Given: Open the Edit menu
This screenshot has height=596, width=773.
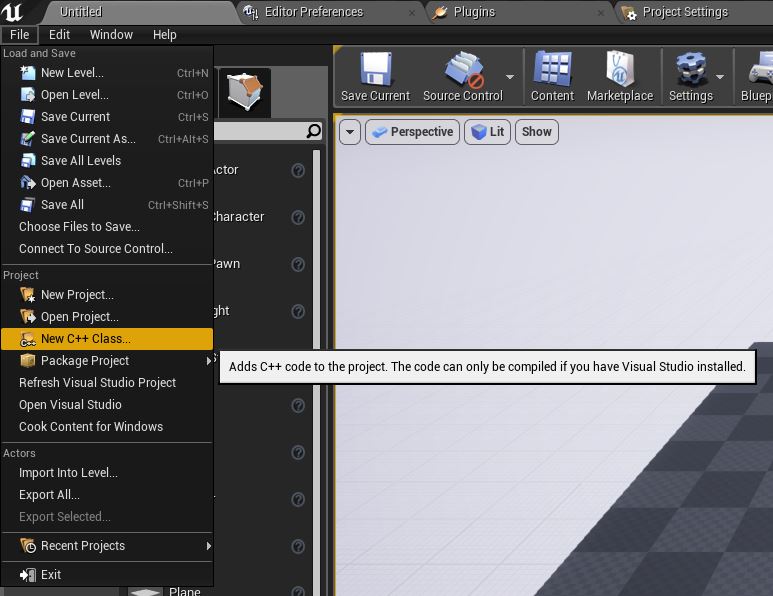Looking at the screenshot, I should click(59, 35).
